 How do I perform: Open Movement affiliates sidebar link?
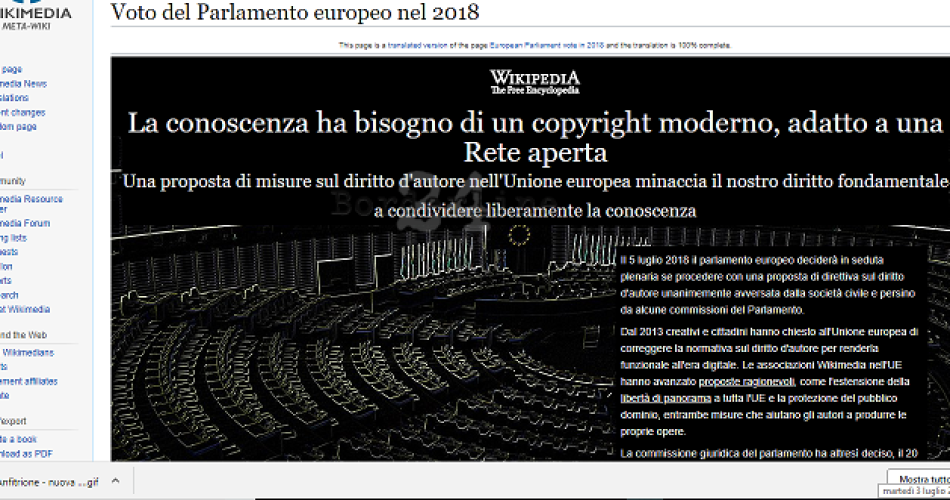tap(30, 381)
